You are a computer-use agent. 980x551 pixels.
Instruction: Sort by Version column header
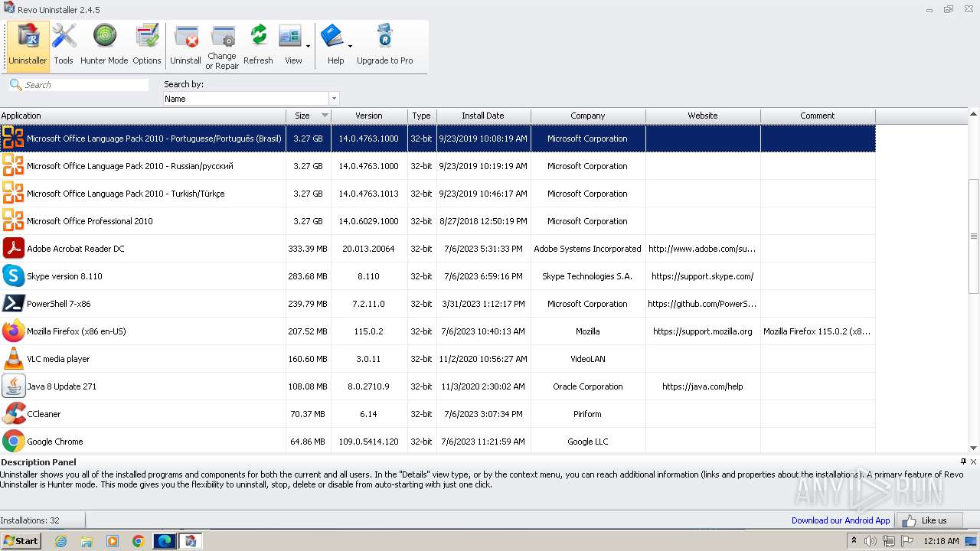click(369, 116)
